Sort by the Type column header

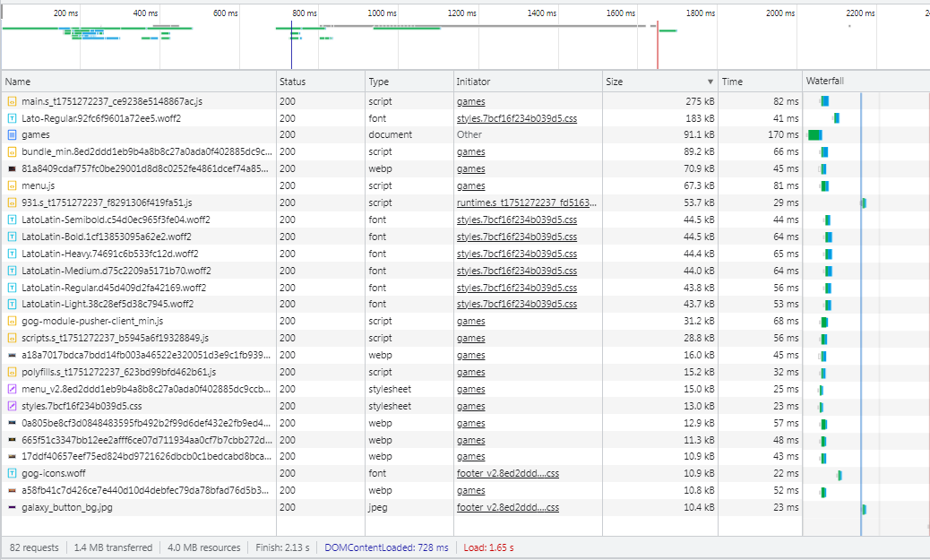point(409,82)
